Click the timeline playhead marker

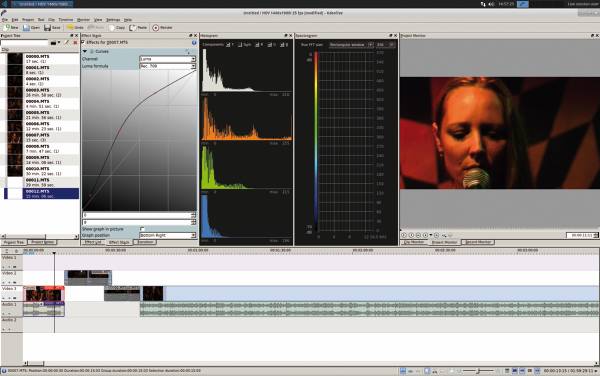click(x=54, y=253)
